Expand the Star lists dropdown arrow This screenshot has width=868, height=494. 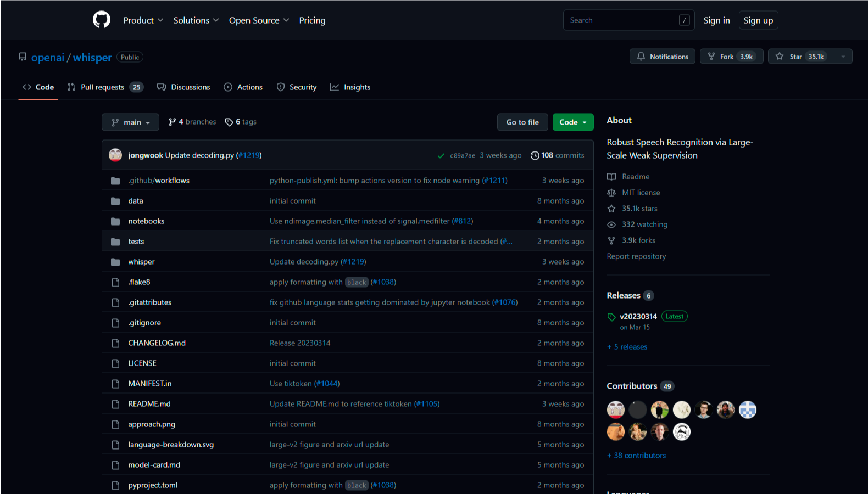[x=843, y=57]
